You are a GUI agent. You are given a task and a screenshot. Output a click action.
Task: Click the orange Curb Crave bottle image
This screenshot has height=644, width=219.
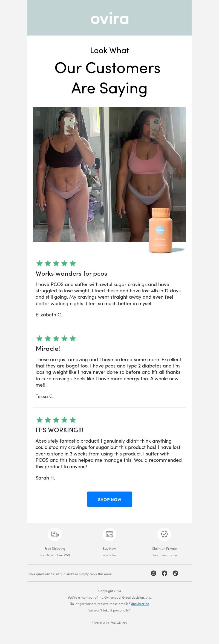[x=160, y=230]
